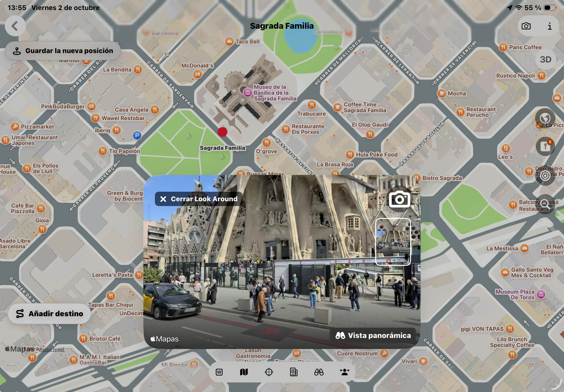Viewport: 564px width, 392px height.
Task: Select the Pizzamarket pizza marker
Action: point(15,126)
